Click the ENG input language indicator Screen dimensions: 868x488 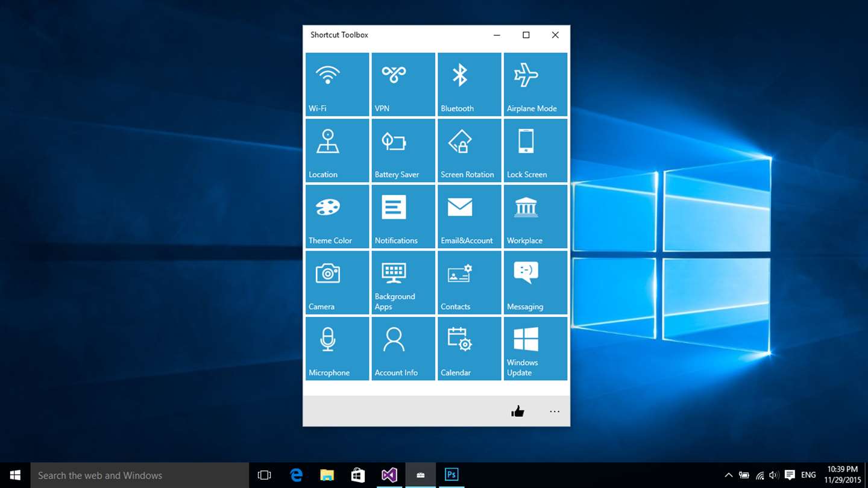808,475
